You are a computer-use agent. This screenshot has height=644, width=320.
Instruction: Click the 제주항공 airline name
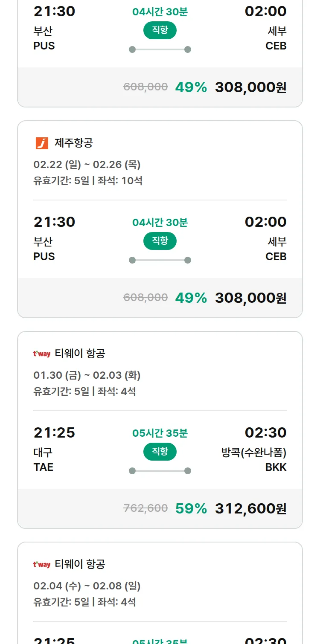(x=73, y=143)
